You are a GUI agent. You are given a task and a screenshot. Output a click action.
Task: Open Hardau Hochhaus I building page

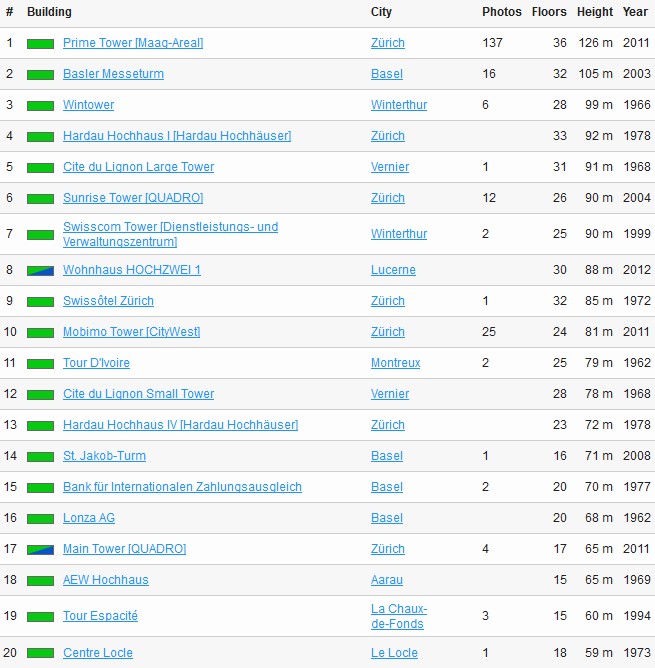(177, 136)
